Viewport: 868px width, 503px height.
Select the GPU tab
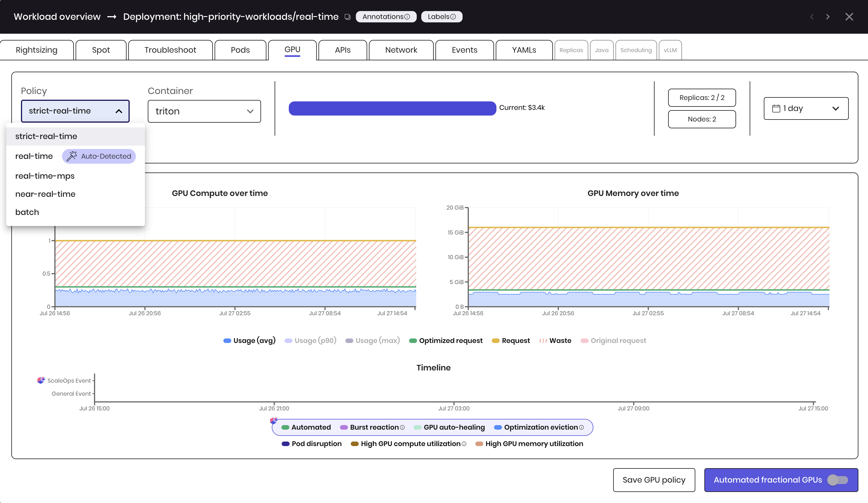click(x=292, y=50)
